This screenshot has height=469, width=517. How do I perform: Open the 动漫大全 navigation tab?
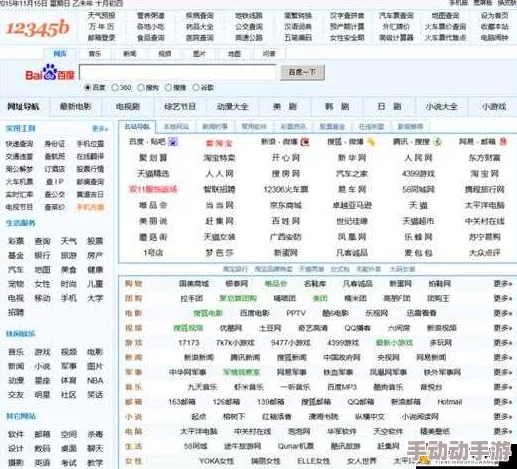(x=232, y=107)
